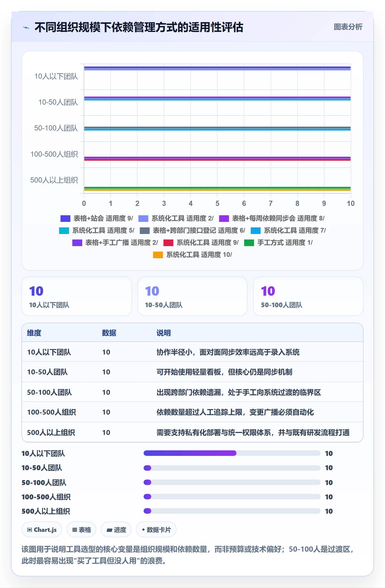Image resolution: width=385 pixels, height=588 pixels.
Task: Click the 数据卡片 tag chip
Action: (156, 530)
